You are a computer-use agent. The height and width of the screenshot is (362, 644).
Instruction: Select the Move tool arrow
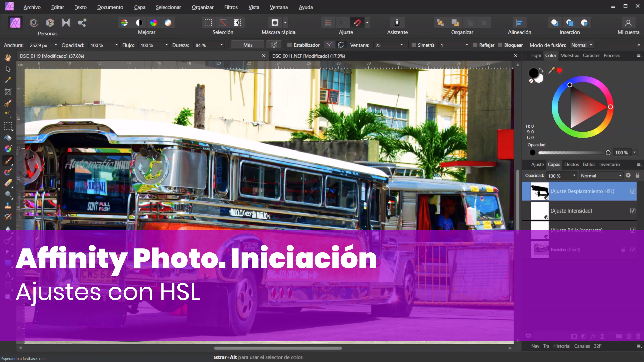8,69
